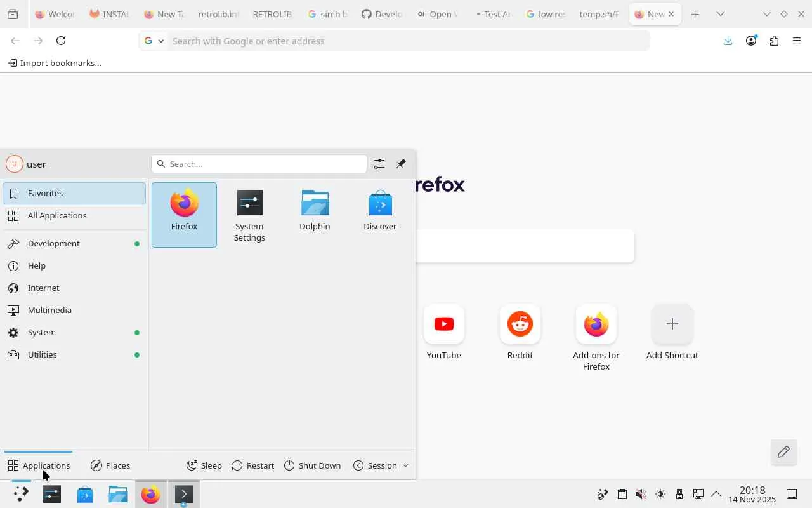
Task: Close the active New Tab
Action: click(x=671, y=14)
